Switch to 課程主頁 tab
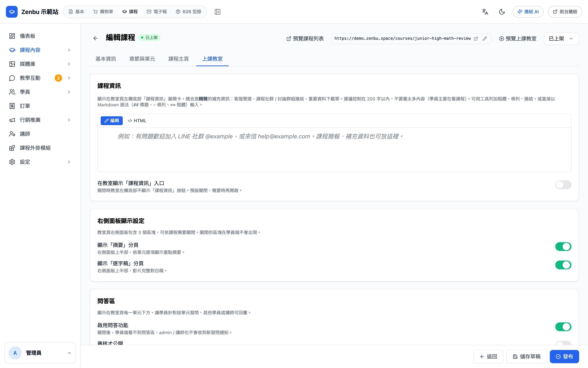Screen dimensions: 588x368 pos(179,59)
